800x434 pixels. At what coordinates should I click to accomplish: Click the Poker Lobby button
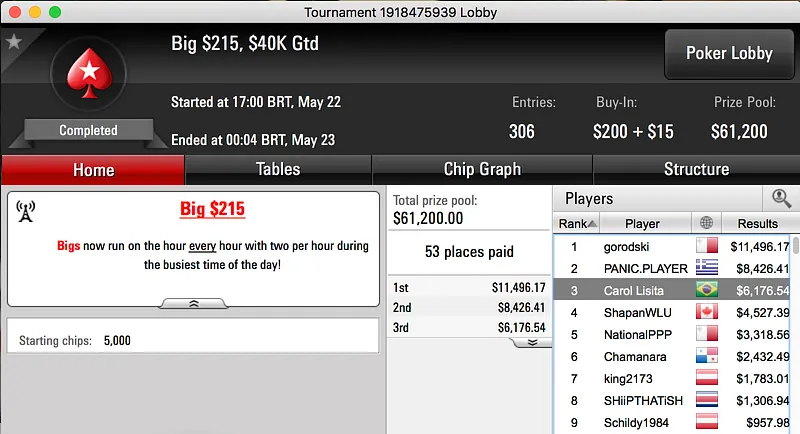tap(729, 53)
